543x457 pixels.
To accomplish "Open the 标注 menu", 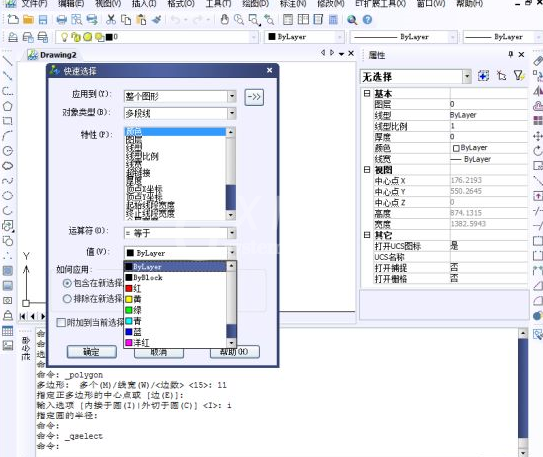I will [293, 3].
